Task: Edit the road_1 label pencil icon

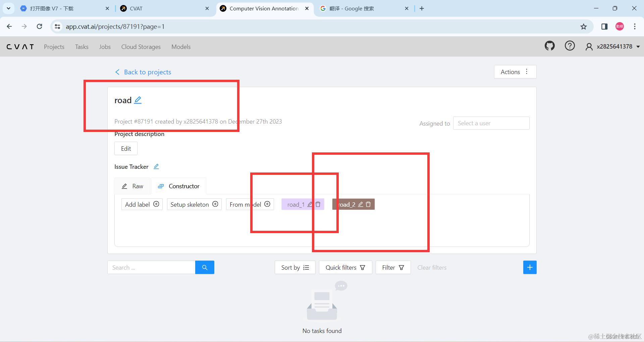Action: pyautogui.click(x=310, y=204)
